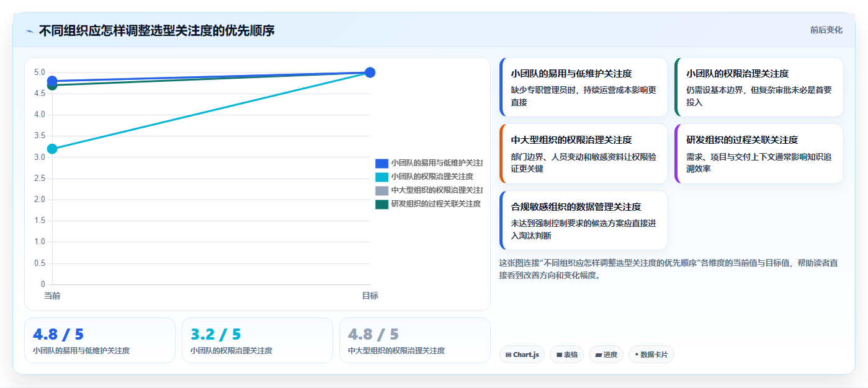Click the lightning icon beside the header title

30,31
